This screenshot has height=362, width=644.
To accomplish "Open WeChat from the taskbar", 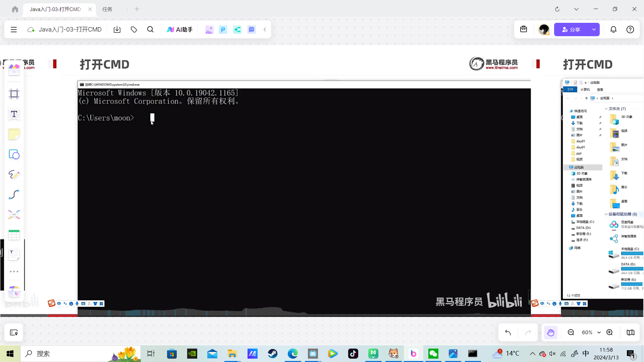I will click(x=433, y=354).
